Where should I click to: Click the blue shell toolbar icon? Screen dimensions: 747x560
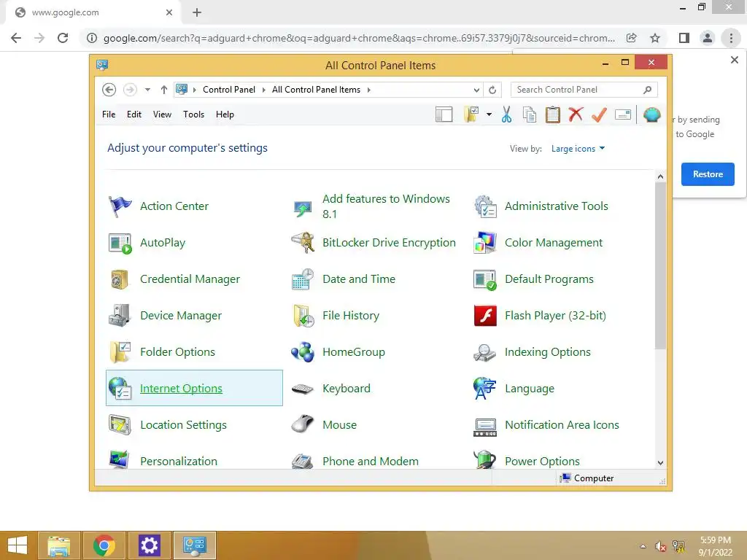click(651, 114)
